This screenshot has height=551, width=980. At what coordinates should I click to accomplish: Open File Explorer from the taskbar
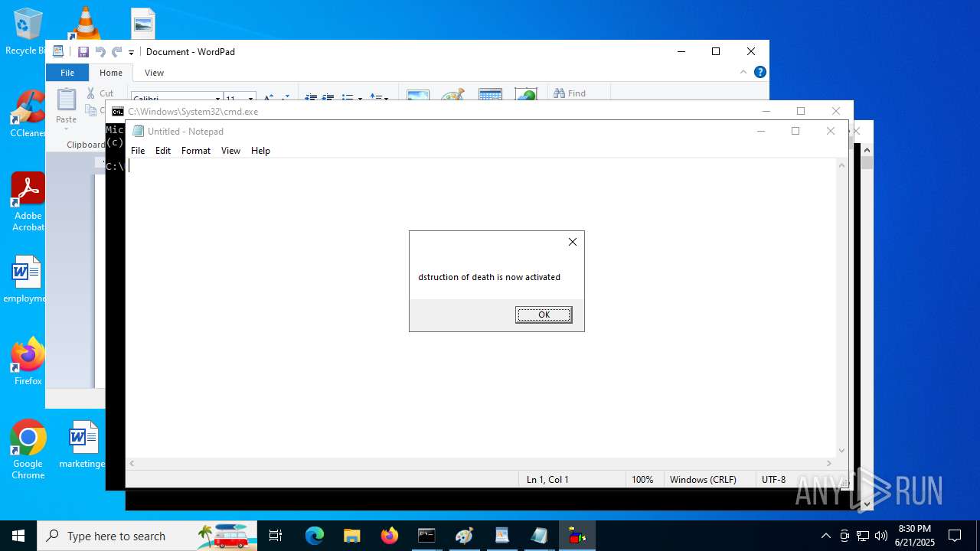pyautogui.click(x=351, y=536)
